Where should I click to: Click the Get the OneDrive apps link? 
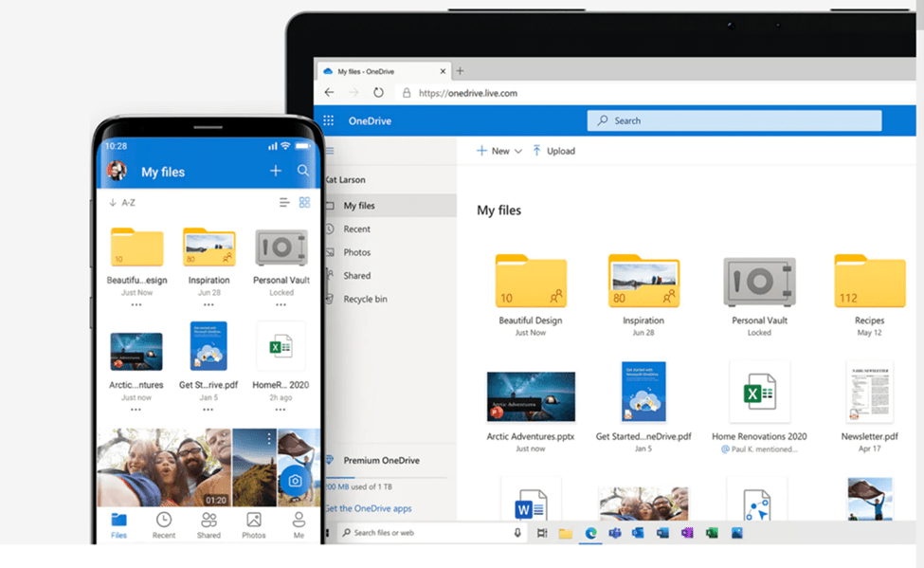coord(369,508)
